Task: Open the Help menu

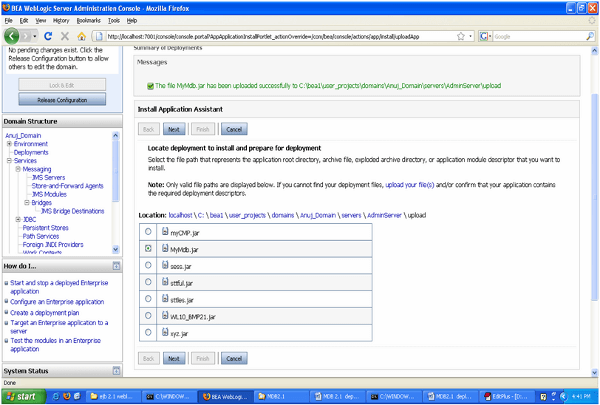Action: click(132, 21)
